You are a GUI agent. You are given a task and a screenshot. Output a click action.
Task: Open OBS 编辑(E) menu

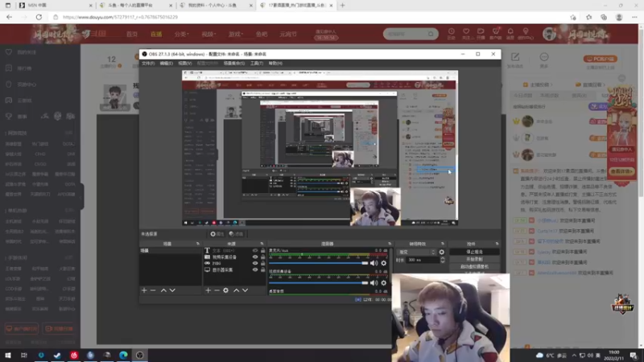[x=167, y=64]
